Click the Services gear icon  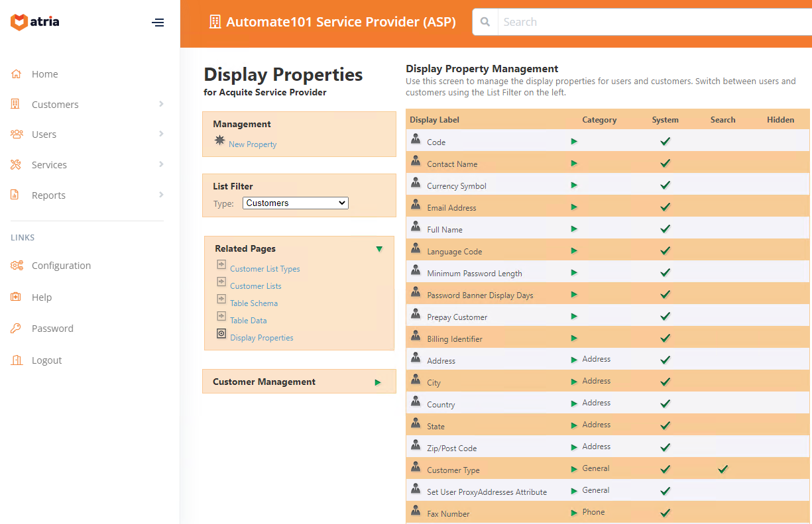point(15,164)
